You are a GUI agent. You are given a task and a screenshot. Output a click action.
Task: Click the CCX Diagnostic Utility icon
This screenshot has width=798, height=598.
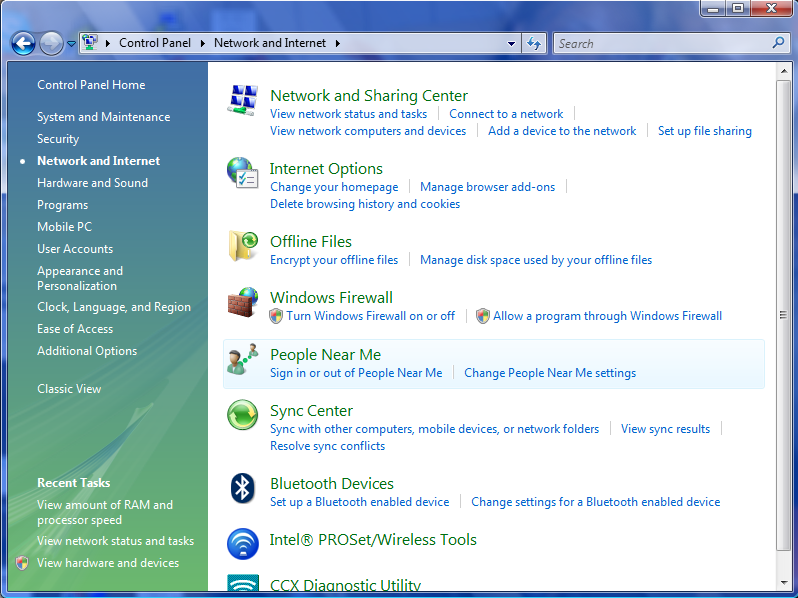pos(243,583)
